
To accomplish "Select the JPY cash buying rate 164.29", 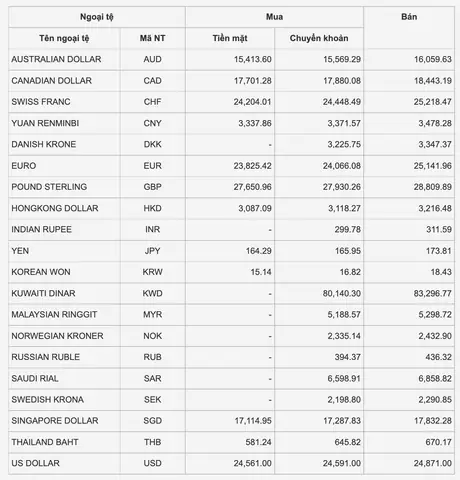I will [259, 251].
